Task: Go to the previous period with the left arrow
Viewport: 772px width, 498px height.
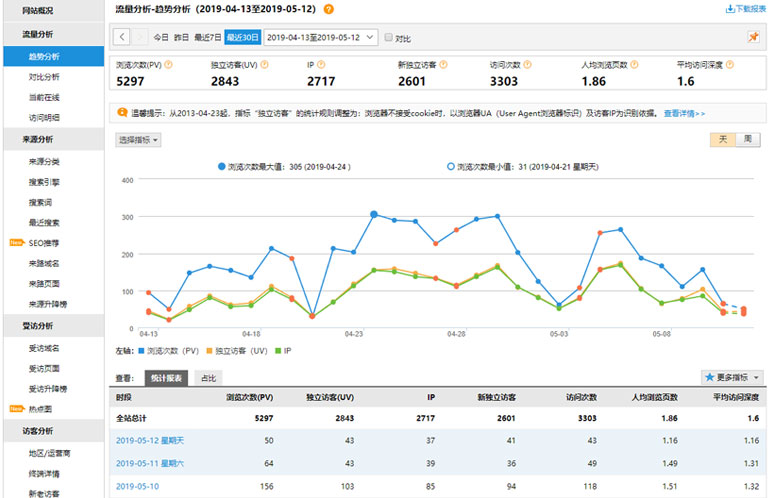Action: pos(122,37)
